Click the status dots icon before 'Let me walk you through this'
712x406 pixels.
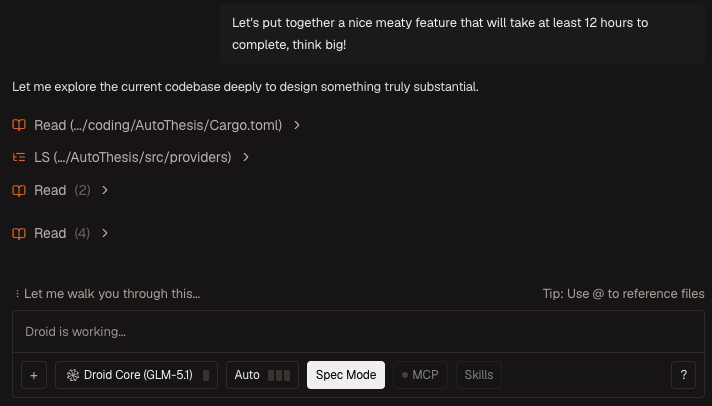coord(17,294)
